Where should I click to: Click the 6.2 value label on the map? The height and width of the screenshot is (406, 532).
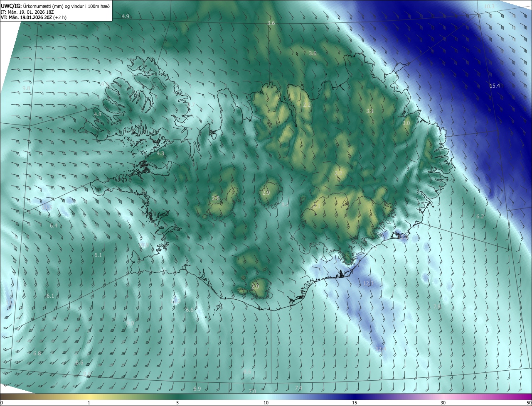click(x=480, y=216)
